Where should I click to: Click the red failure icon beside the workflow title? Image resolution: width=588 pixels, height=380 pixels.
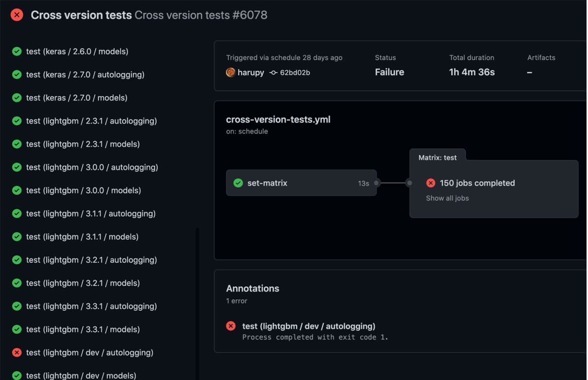[17, 15]
